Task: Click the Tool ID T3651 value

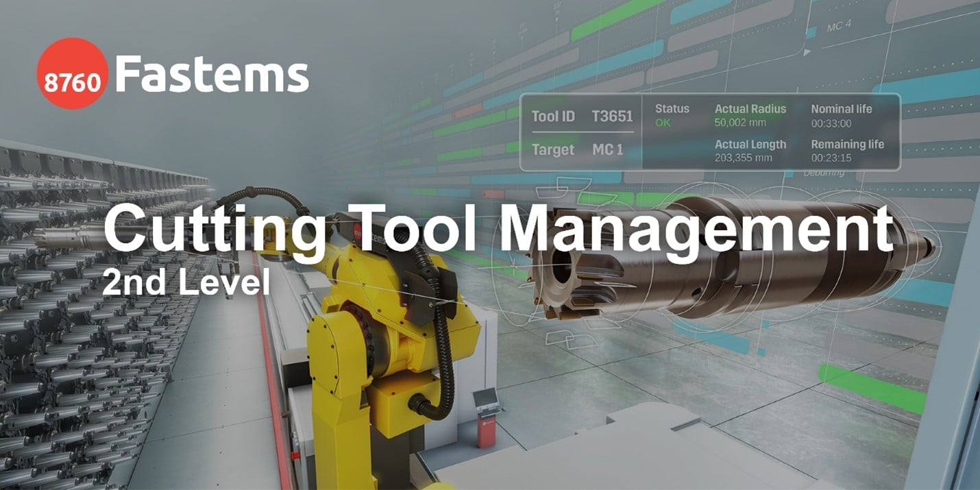Action: point(612,116)
